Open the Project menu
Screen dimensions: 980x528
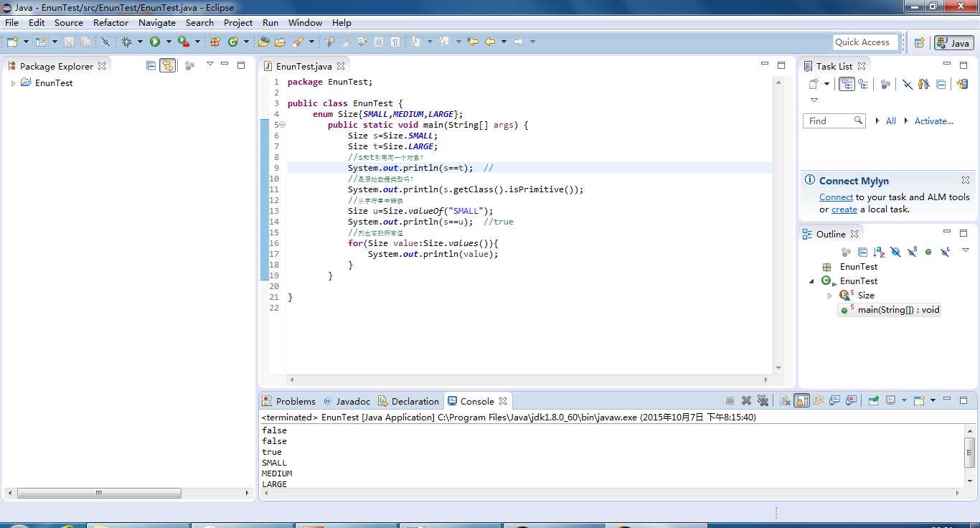point(238,23)
